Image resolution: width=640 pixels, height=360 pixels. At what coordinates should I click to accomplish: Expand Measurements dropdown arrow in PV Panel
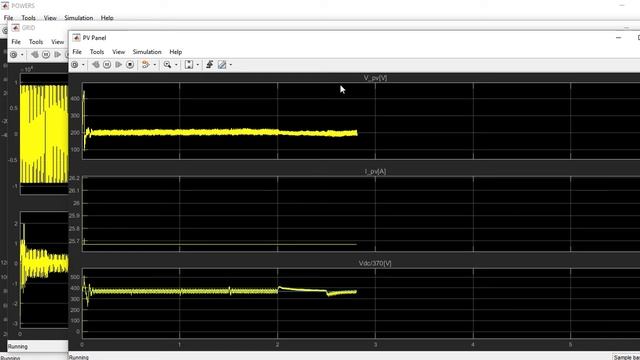pos(231,65)
